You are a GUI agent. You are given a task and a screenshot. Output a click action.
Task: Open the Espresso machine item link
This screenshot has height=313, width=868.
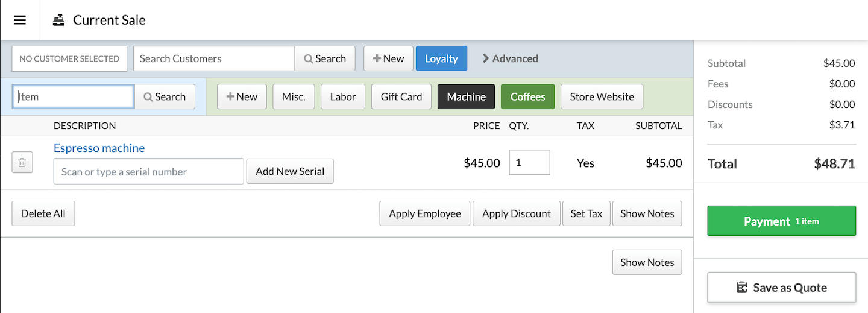pyautogui.click(x=99, y=148)
